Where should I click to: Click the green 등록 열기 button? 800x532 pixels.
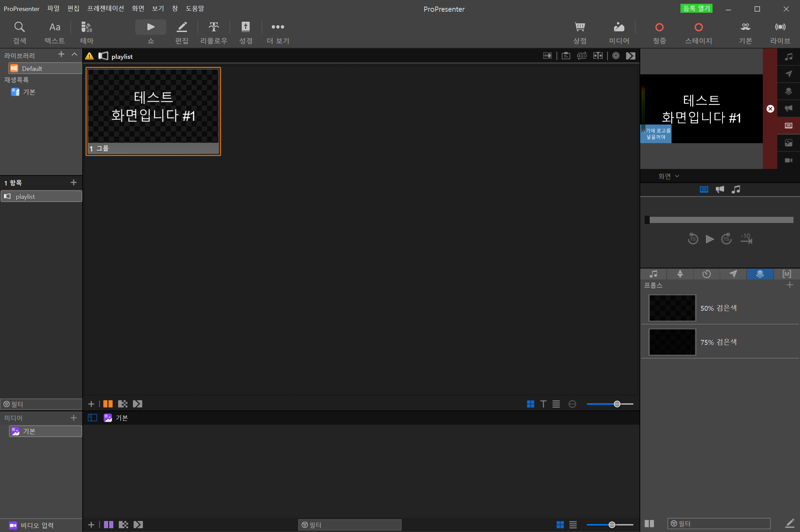[x=696, y=8]
